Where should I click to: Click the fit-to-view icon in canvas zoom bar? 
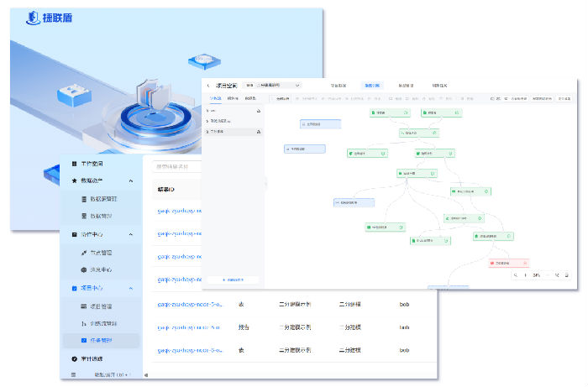pyautogui.click(x=556, y=275)
